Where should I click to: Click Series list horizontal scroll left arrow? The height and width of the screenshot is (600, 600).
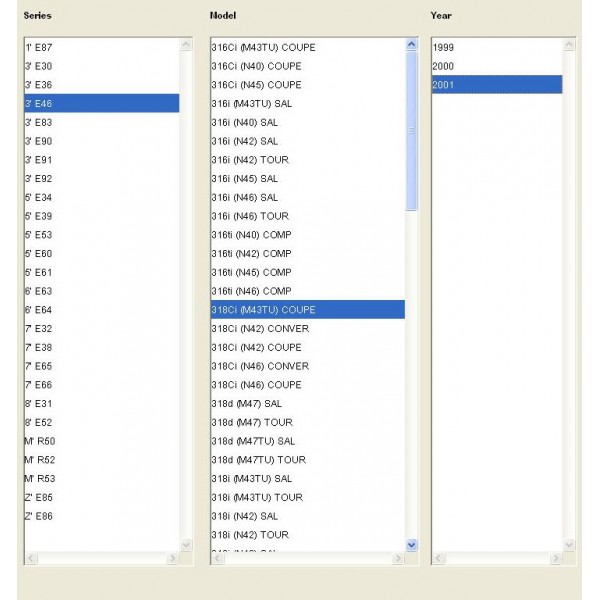31,558
